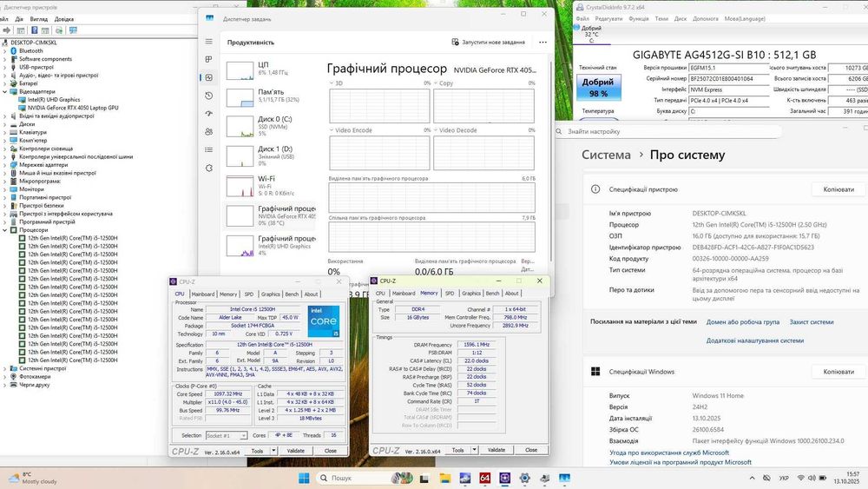868x489 pixels.
Task: Open Users icon in Task Manager sidebar
Action: click(208, 132)
